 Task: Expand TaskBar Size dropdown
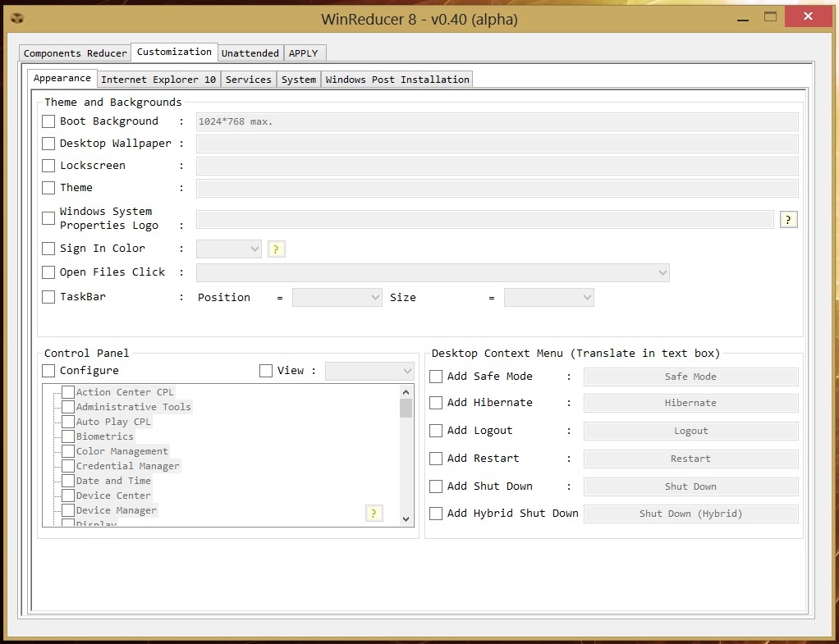pos(549,298)
